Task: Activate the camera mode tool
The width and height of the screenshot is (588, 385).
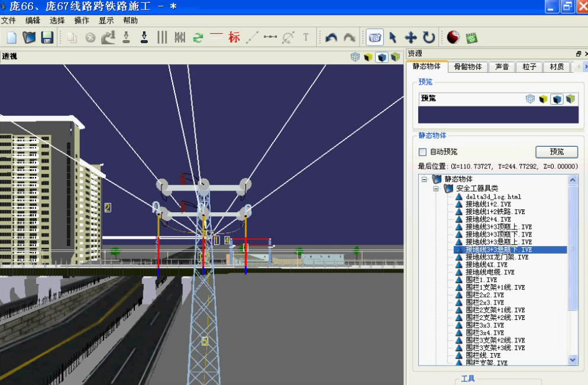Action: (374, 37)
